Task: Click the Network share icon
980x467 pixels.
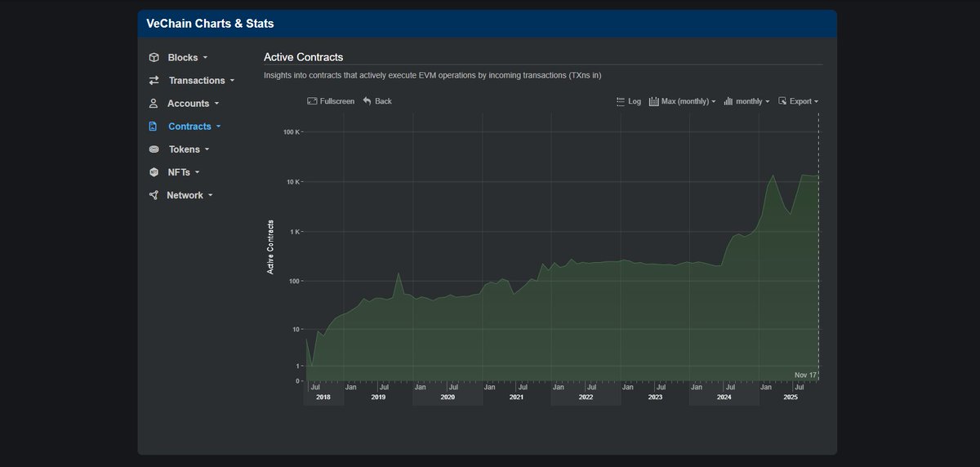Action: pyautogui.click(x=154, y=195)
